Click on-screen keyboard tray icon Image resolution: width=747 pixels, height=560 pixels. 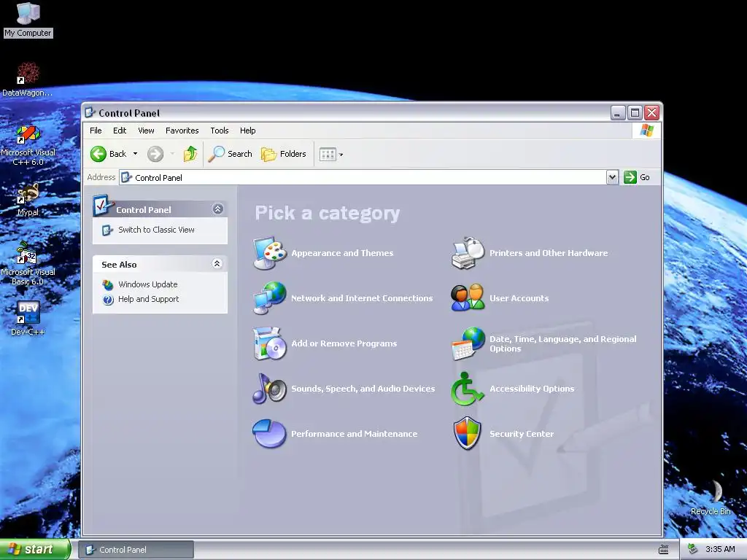[x=663, y=550]
